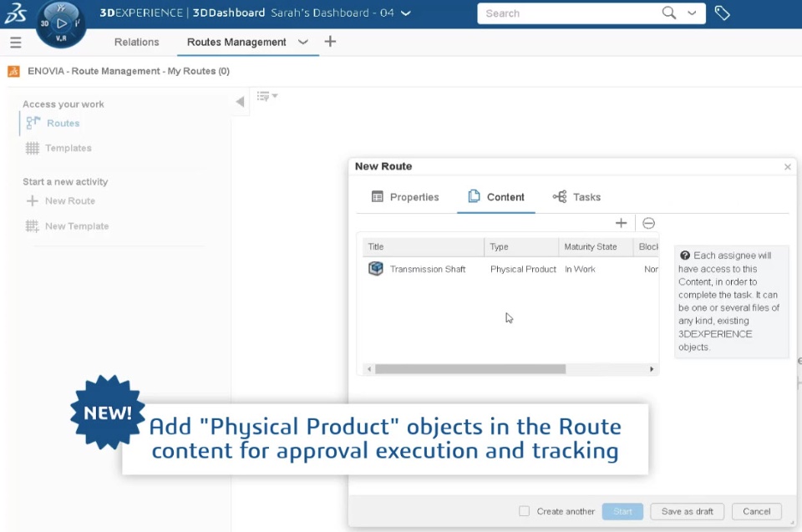Click the New Route plus icon

[x=33, y=201]
